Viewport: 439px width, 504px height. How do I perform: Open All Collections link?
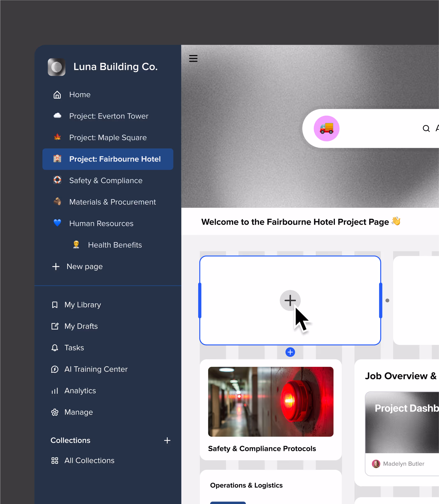[x=89, y=460]
